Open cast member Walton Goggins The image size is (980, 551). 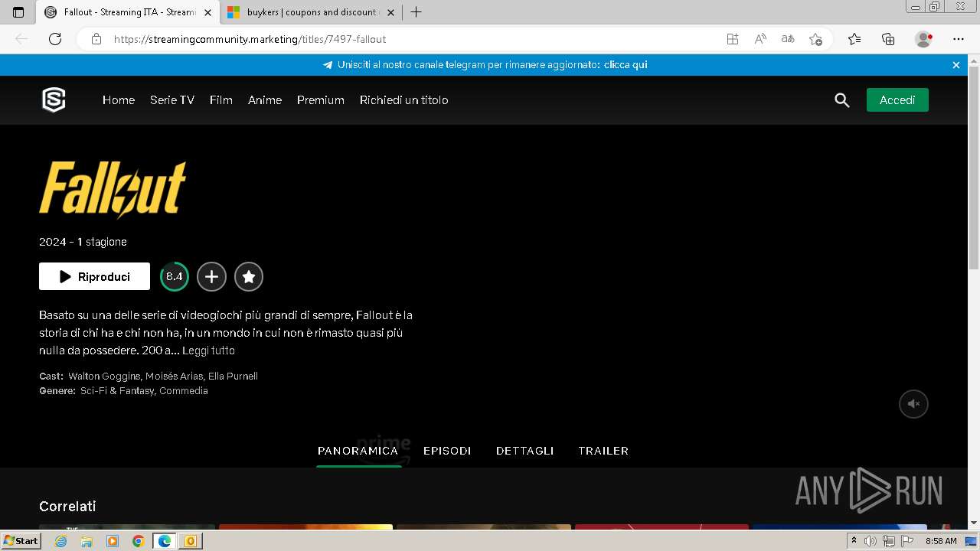click(x=104, y=377)
